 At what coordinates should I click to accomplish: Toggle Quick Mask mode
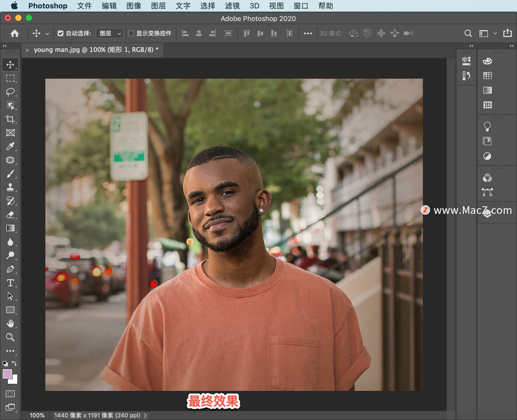[x=10, y=394]
